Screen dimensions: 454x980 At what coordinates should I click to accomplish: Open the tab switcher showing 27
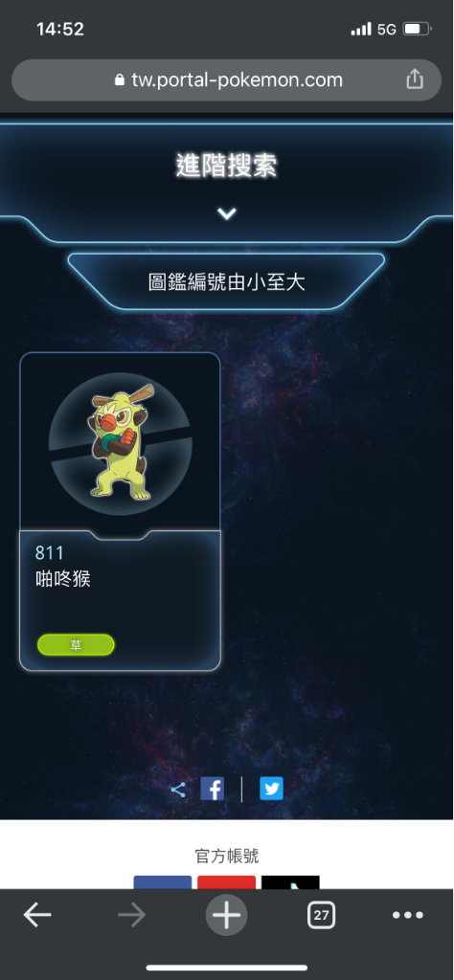point(321,915)
